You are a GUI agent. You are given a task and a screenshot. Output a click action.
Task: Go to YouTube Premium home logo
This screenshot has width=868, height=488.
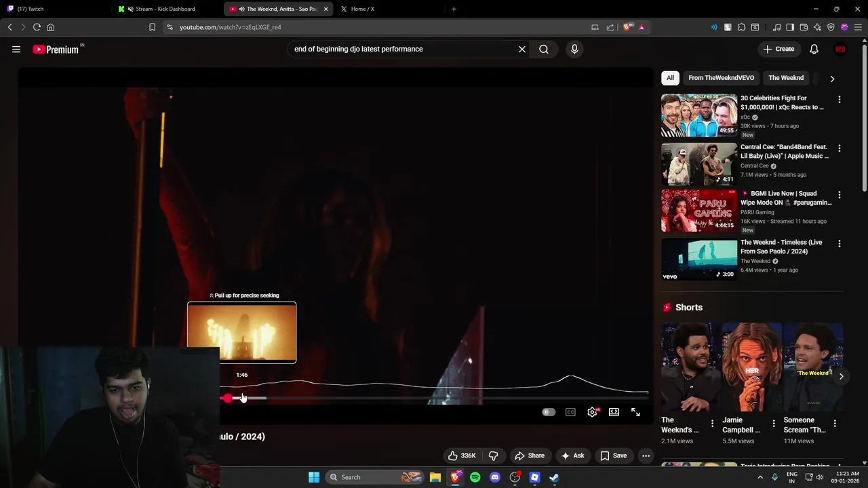[56, 49]
